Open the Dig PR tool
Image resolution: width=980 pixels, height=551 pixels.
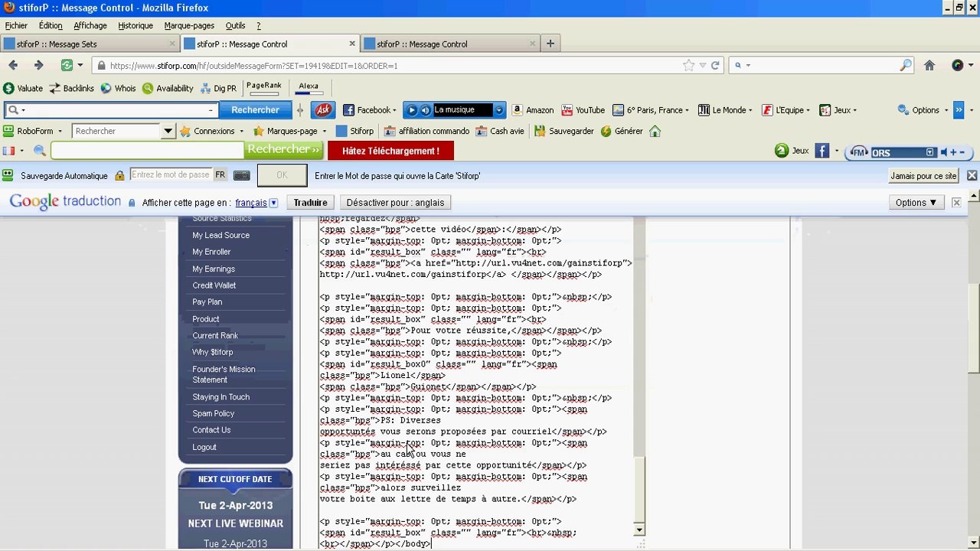click(x=218, y=89)
